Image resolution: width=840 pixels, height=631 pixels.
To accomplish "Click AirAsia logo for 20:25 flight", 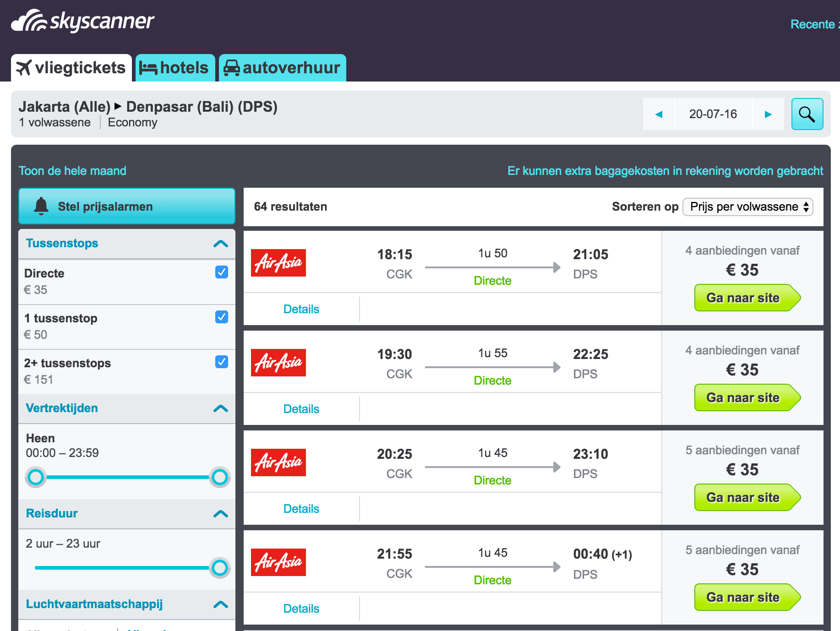I will [x=278, y=462].
